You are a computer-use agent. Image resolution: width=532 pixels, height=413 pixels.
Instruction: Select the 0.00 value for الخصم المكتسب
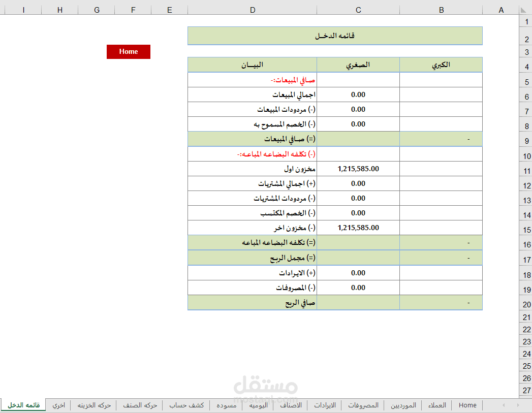click(358, 213)
